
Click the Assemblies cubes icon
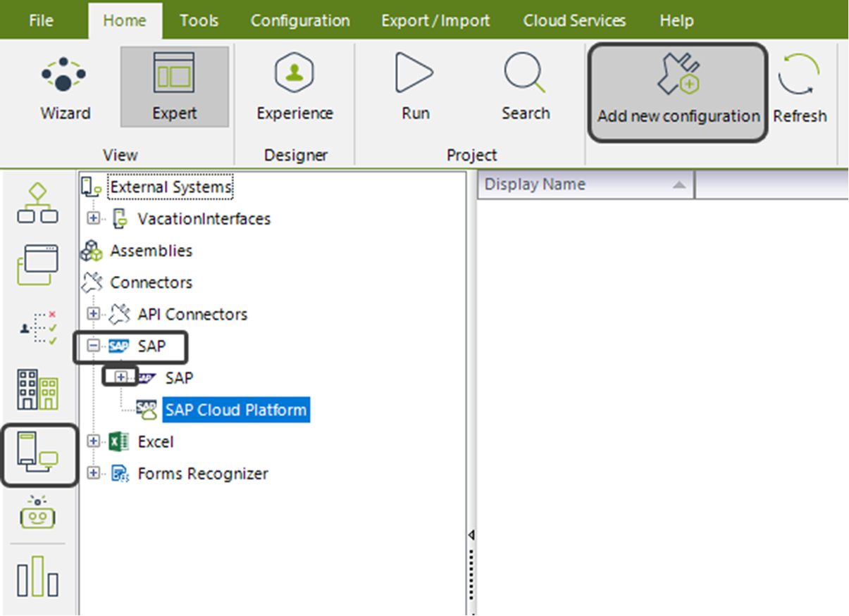(92, 251)
